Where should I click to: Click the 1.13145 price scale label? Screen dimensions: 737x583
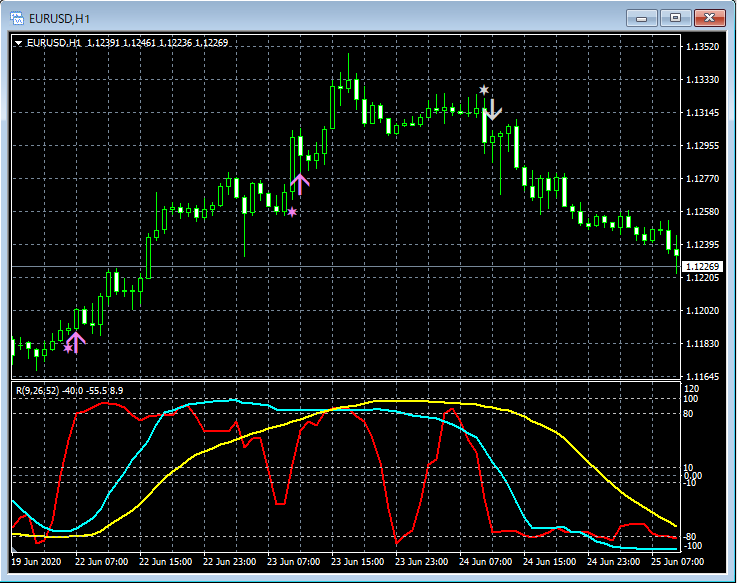(x=702, y=112)
